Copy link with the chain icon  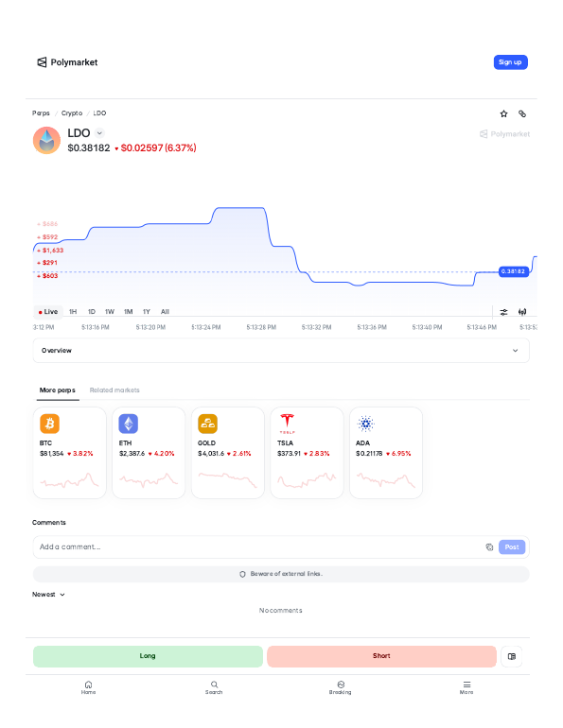coord(522,113)
